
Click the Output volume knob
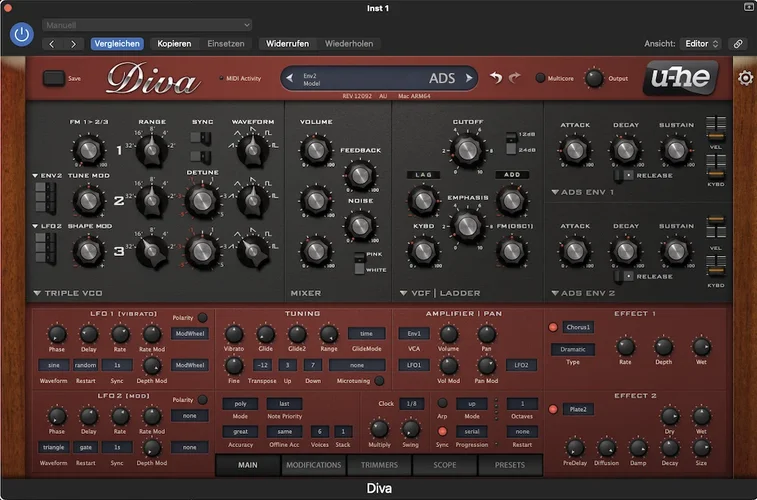click(594, 78)
